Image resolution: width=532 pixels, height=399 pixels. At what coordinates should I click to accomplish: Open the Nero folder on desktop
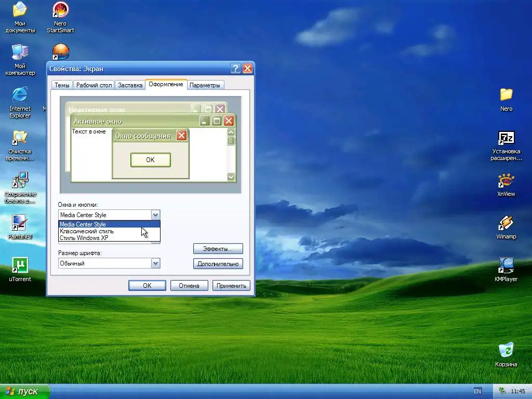click(x=506, y=99)
